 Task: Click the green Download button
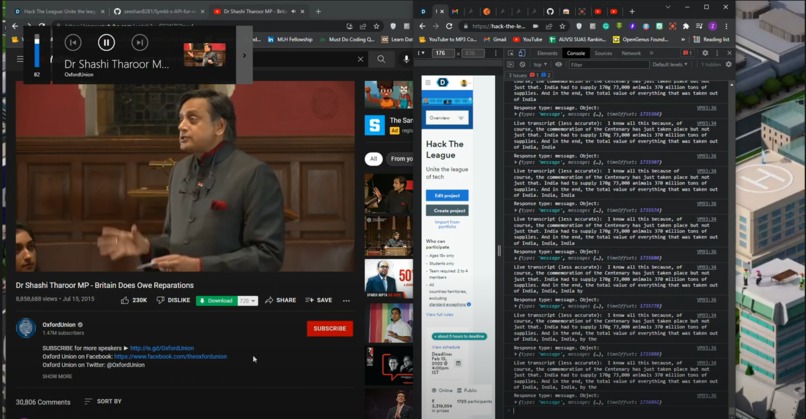click(216, 301)
